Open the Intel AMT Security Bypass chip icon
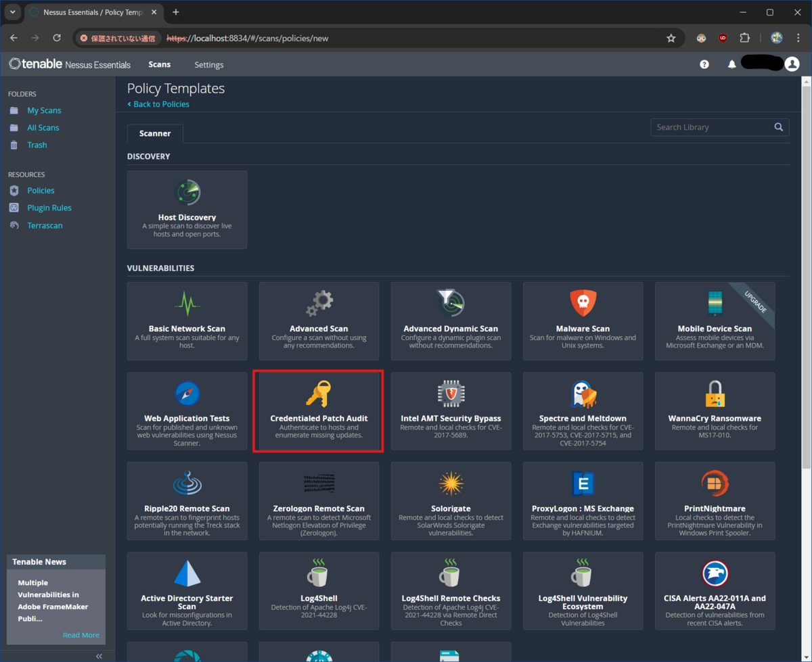The height and width of the screenshot is (662, 812). click(x=451, y=394)
